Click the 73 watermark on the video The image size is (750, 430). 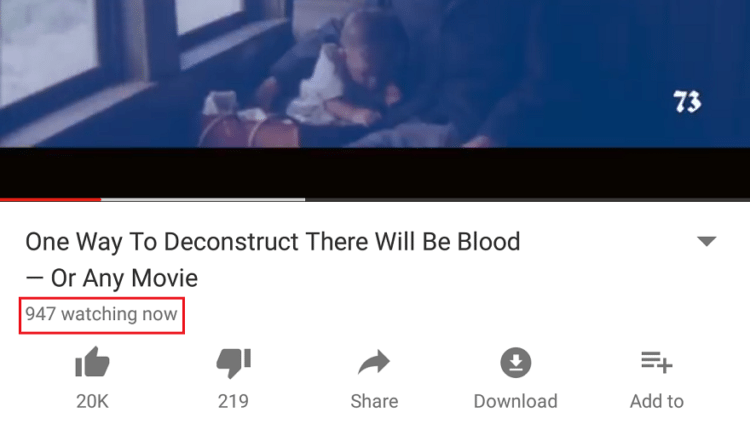(687, 101)
